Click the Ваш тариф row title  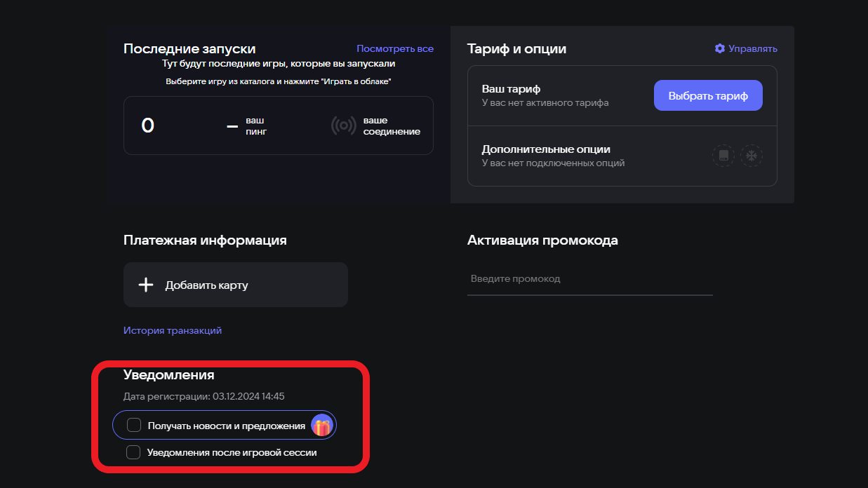[511, 89]
